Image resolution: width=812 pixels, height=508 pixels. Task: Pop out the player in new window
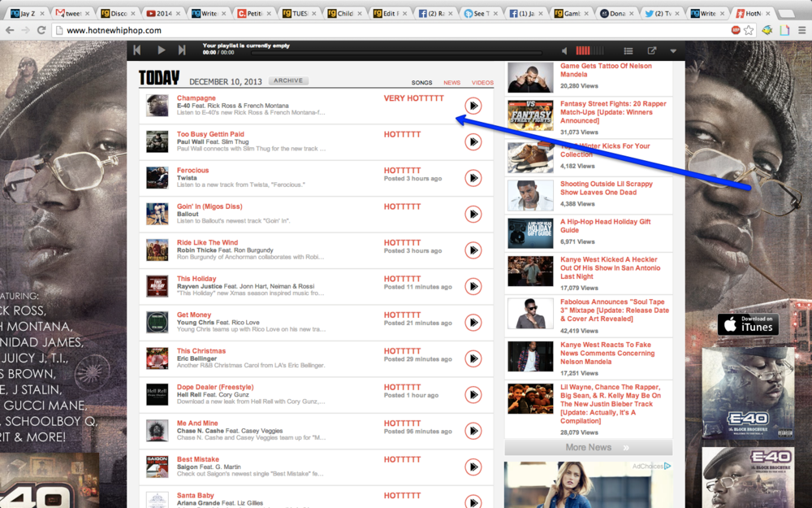pyautogui.click(x=651, y=51)
